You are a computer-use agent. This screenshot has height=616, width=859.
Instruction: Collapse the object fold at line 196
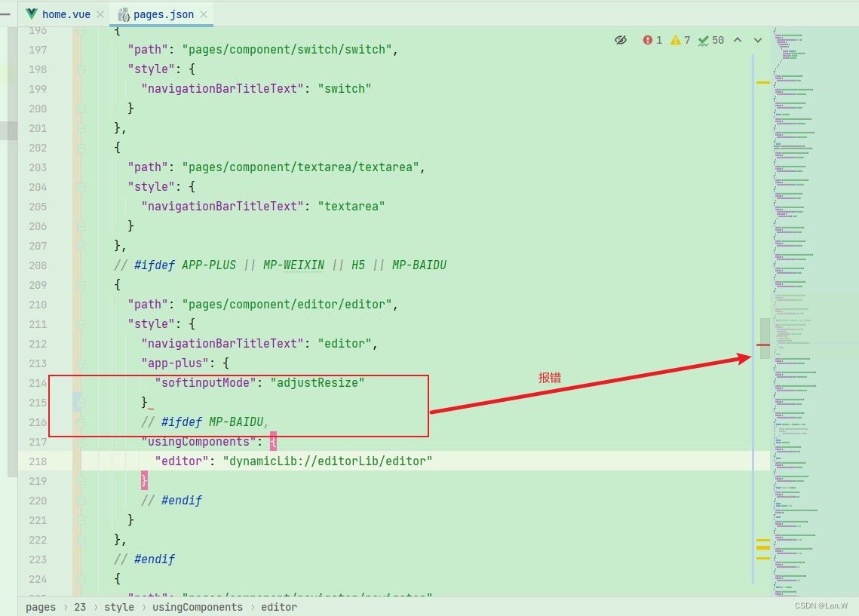[x=81, y=30]
